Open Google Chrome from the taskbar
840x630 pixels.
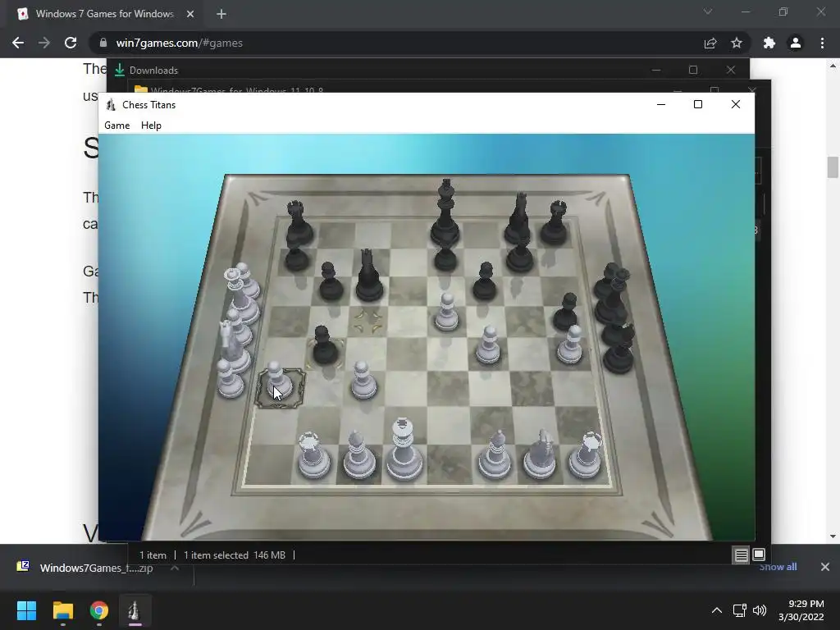click(x=99, y=610)
